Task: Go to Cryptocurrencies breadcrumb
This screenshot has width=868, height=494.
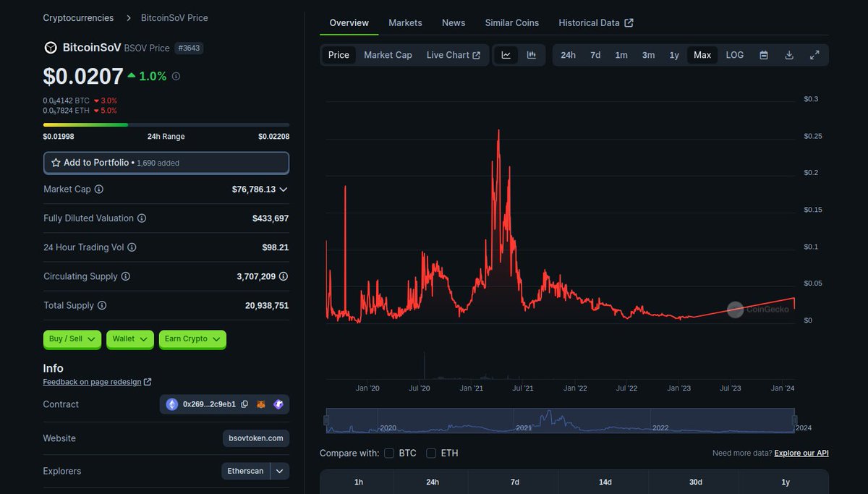Action: [x=78, y=17]
